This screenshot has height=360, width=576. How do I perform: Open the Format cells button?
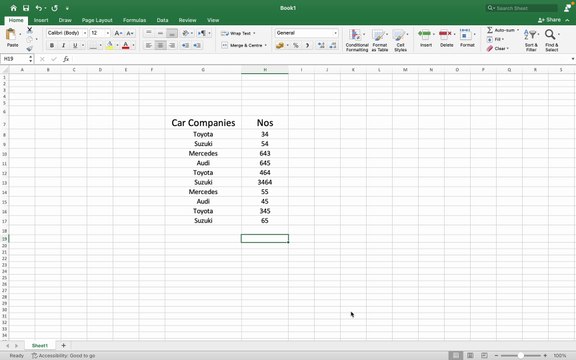tap(467, 38)
